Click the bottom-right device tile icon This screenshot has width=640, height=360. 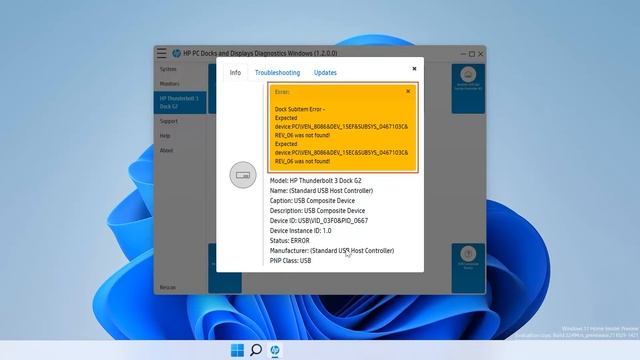(468, 254)
